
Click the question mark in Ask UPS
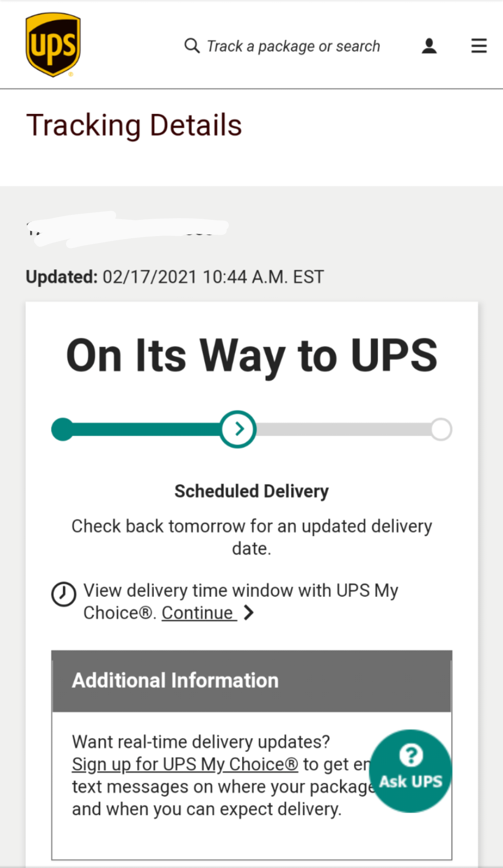click(x=411, y=755)
